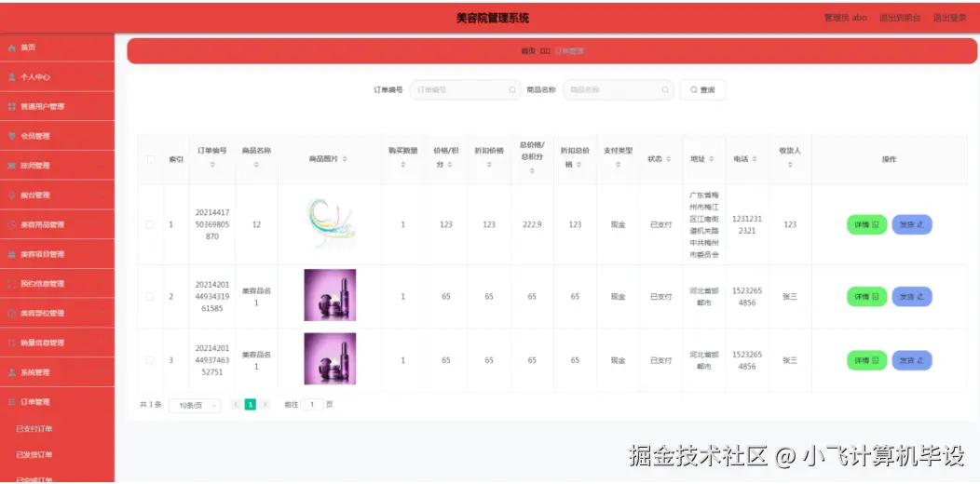Open 销量信息管理 in the sidebar
Viewport: 980px width, 484px height.
tap(57, 343)
